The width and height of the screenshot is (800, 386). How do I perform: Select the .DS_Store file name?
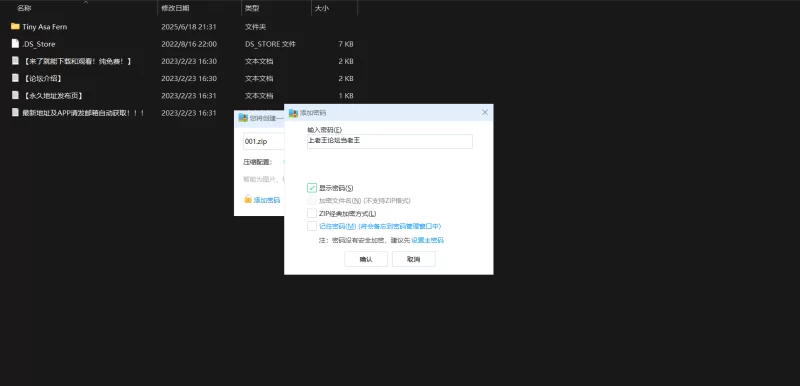39,44
